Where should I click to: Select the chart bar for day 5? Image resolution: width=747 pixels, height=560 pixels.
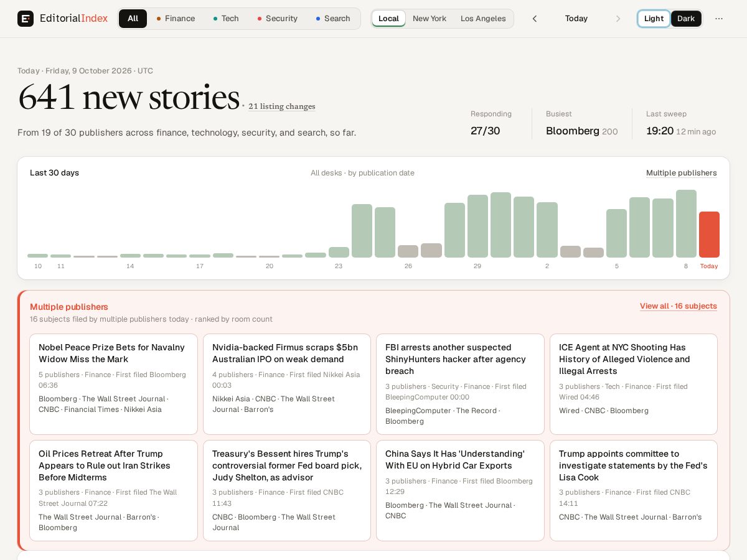click(616, 233)
